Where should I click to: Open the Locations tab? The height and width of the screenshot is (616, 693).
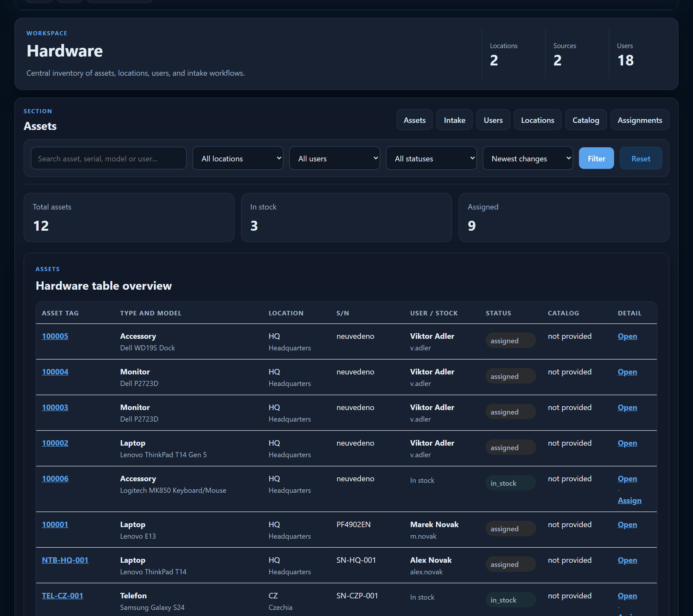[x=537, y=120]
